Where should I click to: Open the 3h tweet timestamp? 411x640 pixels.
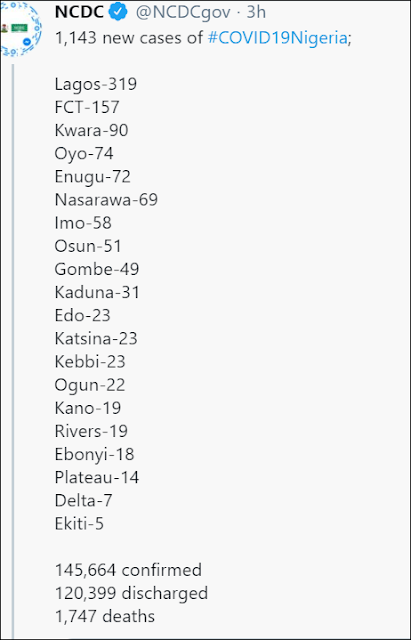pyautogui.click(x=256, y=13)
